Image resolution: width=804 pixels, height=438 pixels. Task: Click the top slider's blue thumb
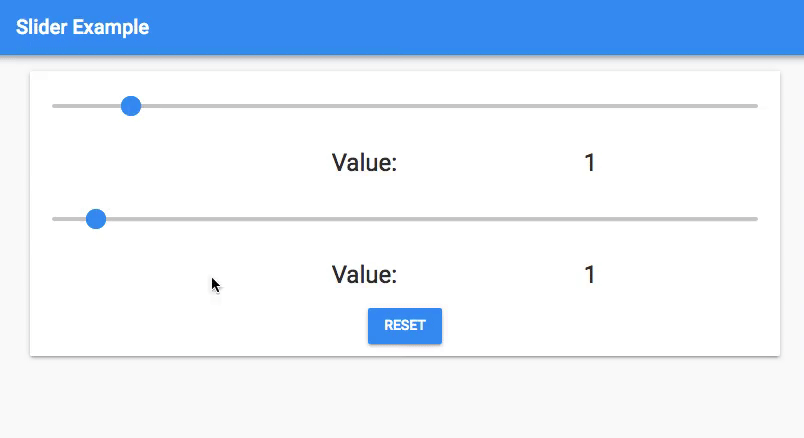click(130, 106)
